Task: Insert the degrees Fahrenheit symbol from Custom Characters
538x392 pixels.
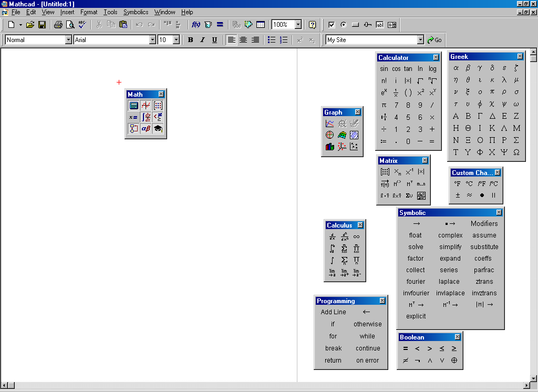Action: [458, 183]
